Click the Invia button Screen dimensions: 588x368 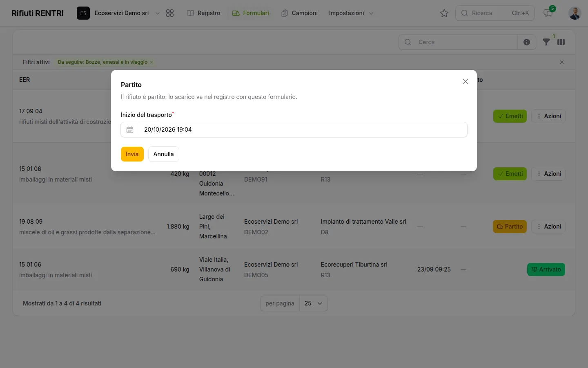tap(132, 154)
